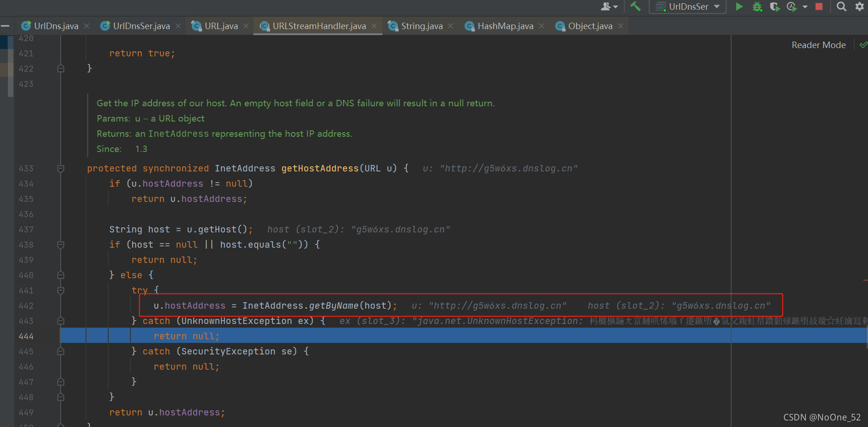The height and width of the screenshot is (427, 868).
Task: Click 'return u.hostAddress;' on line 449
Action: pyautogui.click(x=167, y=412)
